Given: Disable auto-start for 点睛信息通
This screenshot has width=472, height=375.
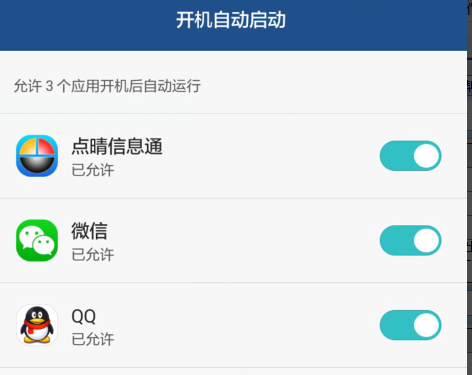Looking at the screenshot, I should (x=410, y=156).
